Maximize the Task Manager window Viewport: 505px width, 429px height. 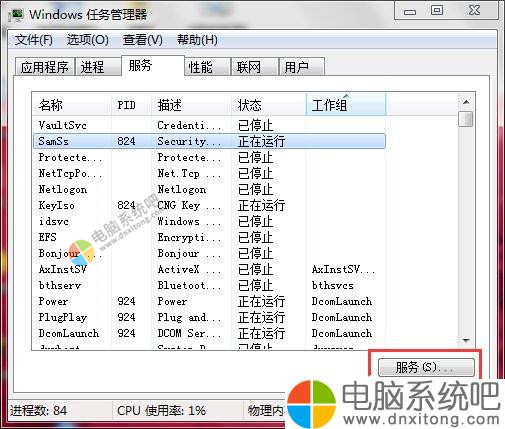point(437,10)
